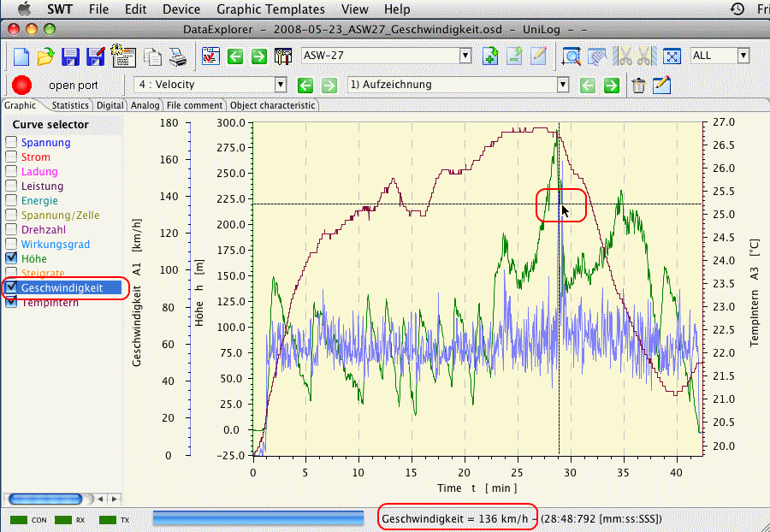Open the ALL selection dropdown
Viewport: 770px width, 532px height.
pyautogui.click(x=743, y=56)
